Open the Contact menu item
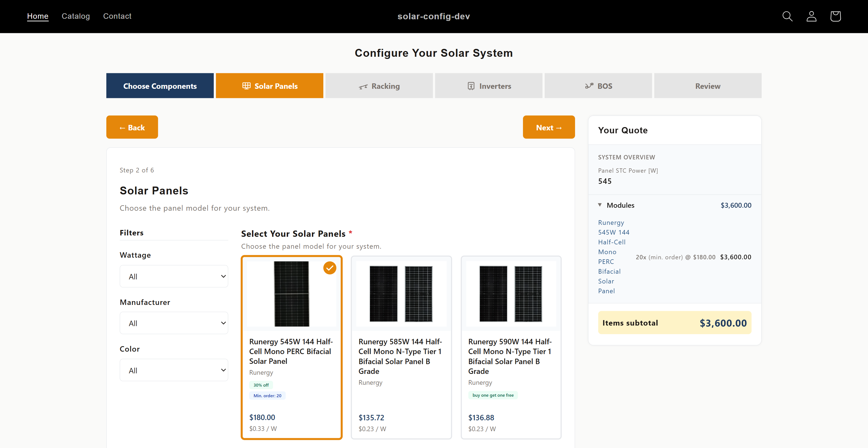Viewport: 868px width, 448px height. pyautogui.click(x=117, y=16)
